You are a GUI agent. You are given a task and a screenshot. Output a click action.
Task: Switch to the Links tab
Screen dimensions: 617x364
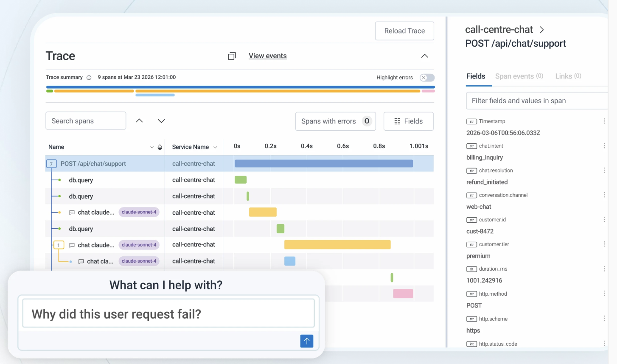pyautogui.click(x=568, y=76)
